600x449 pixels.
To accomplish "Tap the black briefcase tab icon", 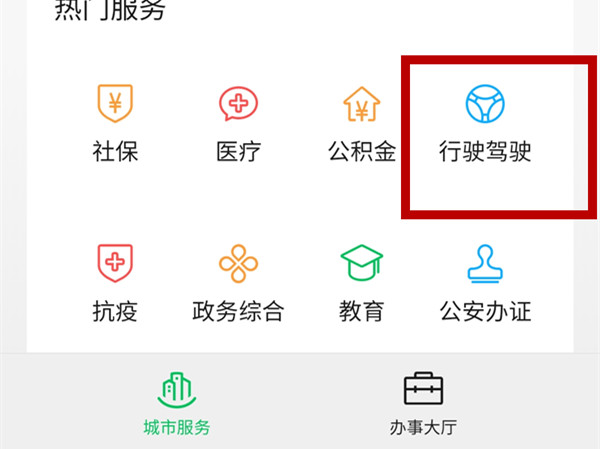I will click(423, 389).
